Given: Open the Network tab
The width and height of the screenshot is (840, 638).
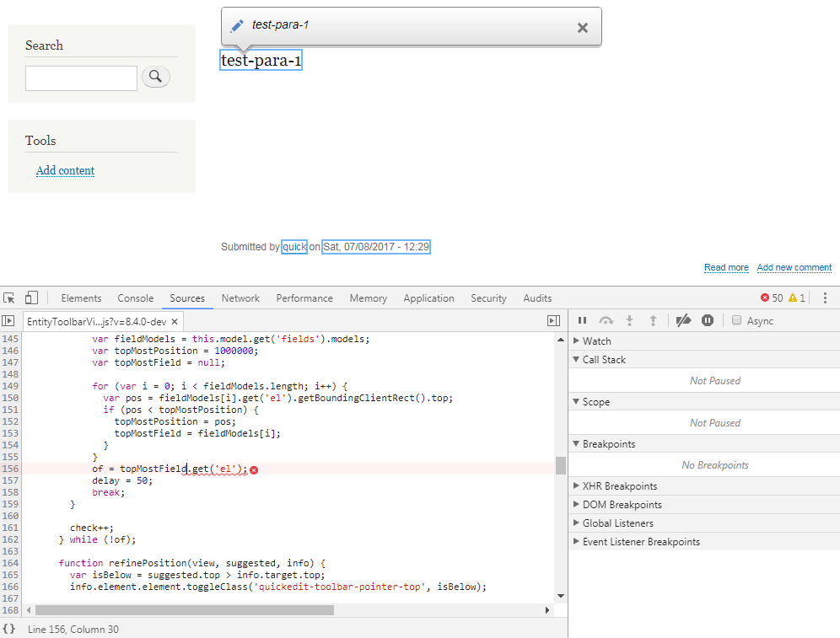Looking at the screenshot, I should [240, 298].
